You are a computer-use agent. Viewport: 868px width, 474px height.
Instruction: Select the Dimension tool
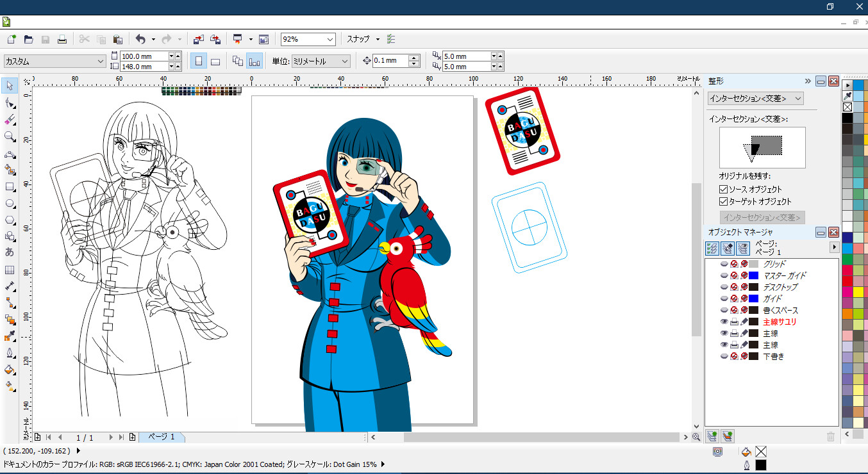[x=10, y=286]
